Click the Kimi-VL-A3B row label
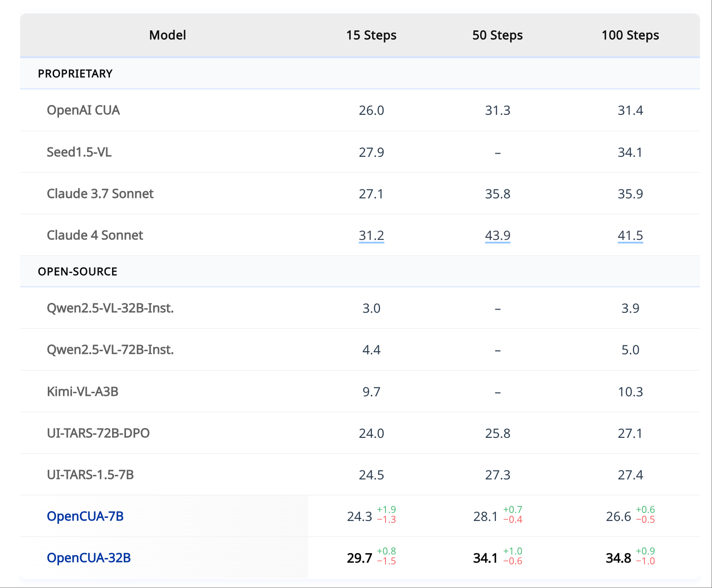The width and height of the screenshot is (712, 588). tap(83, 392)
